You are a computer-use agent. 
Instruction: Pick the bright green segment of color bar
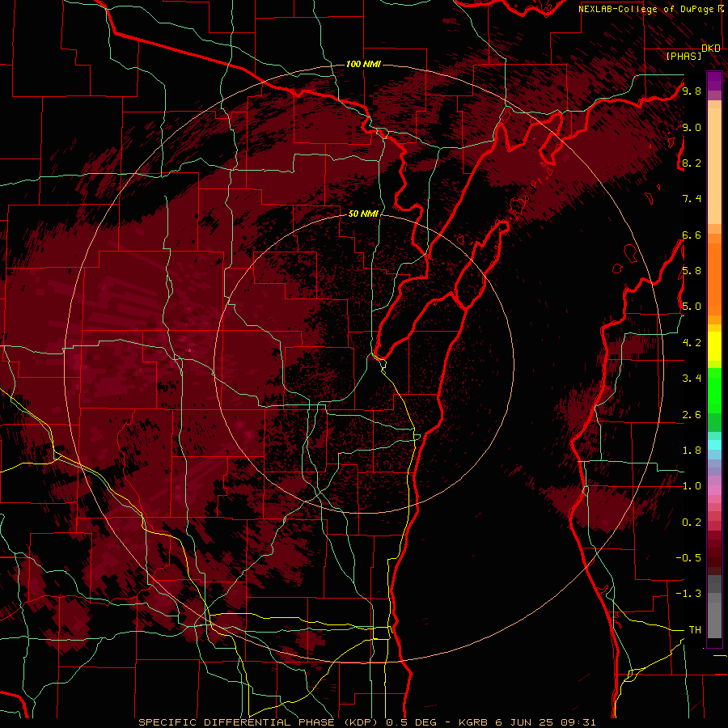coord(714,391)
